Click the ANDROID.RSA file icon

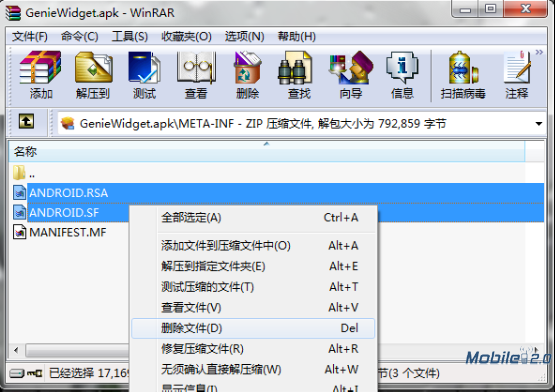tap(19, 192)
